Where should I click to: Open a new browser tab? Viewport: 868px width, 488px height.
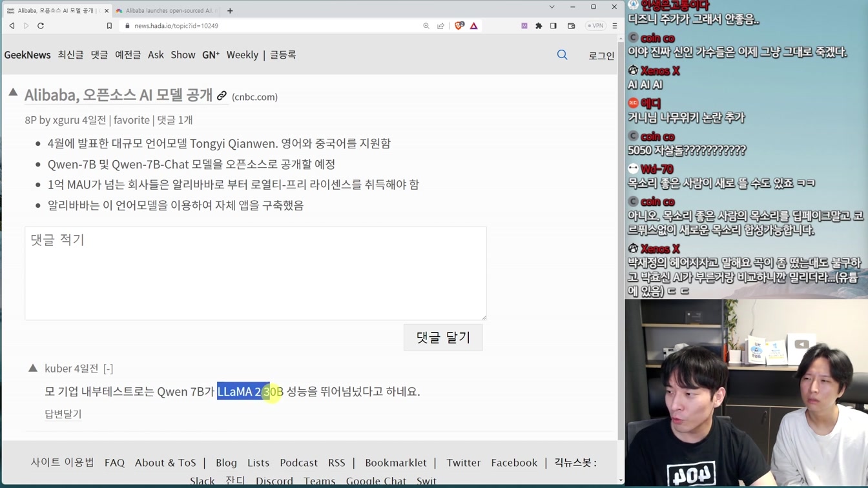(x=230, y=10)
